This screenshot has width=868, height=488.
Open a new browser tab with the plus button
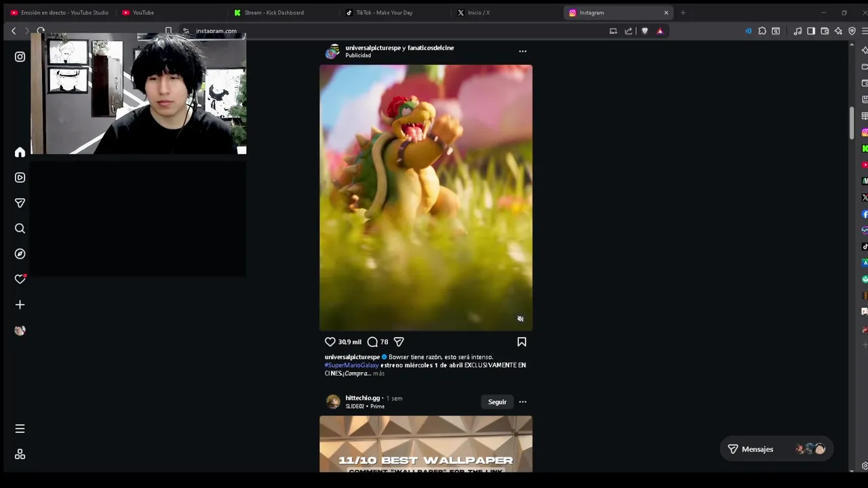click(683, 12)
